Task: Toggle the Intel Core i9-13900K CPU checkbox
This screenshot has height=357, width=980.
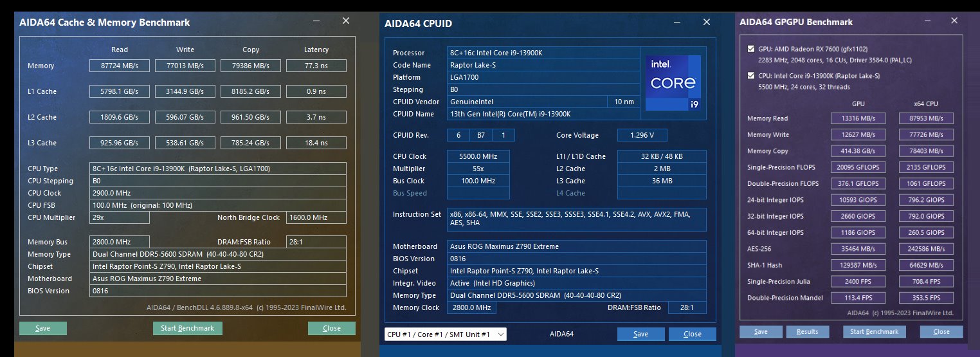Action: pyautogui.click(x=752, y=76)
